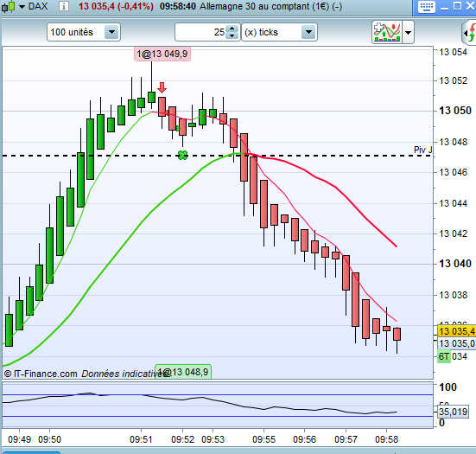Click the red sell arrow marker on the chart
This screenshot has width=476, height=454.
pyautogui.click(x=162, y=87)
